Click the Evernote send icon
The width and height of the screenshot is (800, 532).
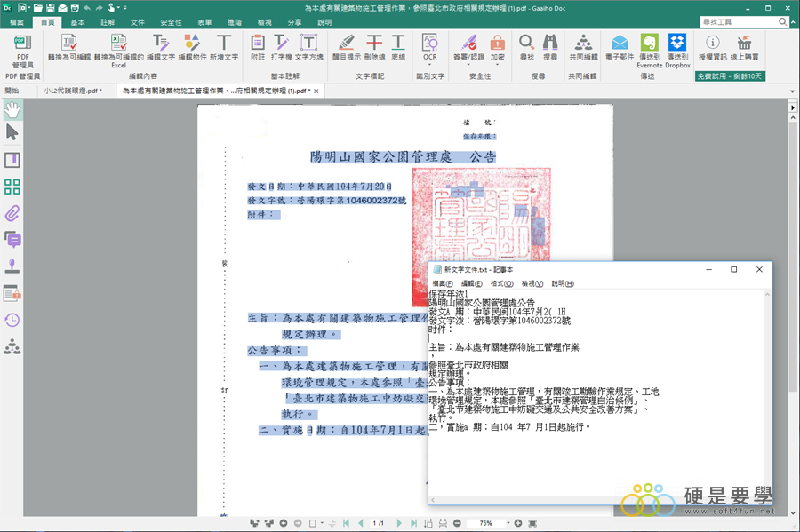pyautogui.click(x=649, y=43)
